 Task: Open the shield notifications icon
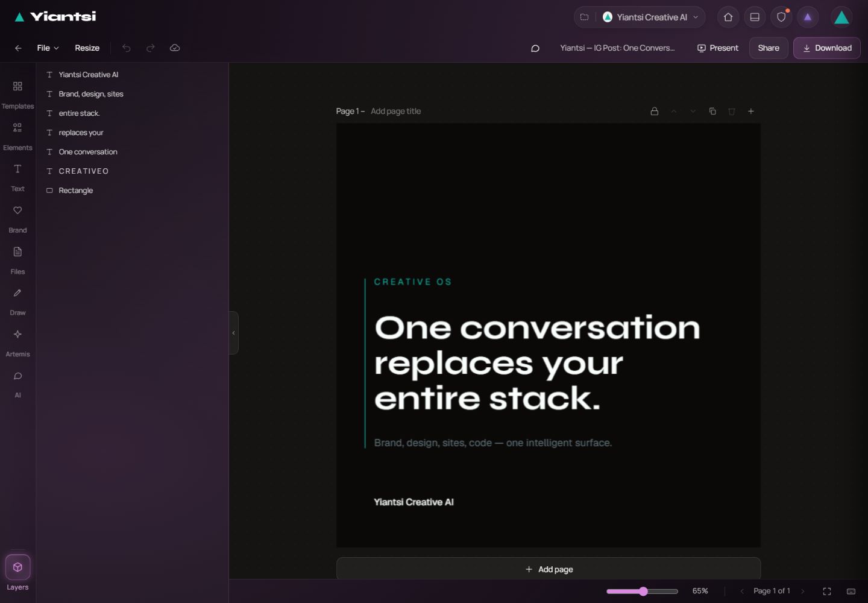pos(781,17)
